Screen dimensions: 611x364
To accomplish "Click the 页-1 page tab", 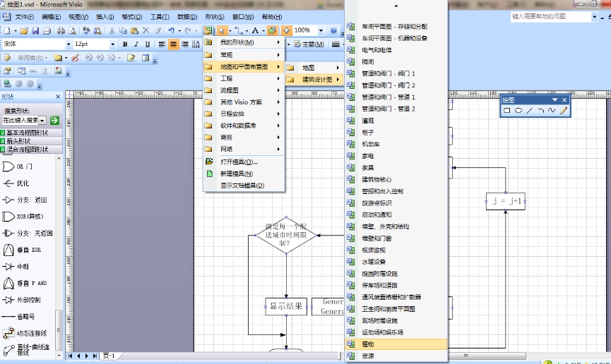I will 109,356.
